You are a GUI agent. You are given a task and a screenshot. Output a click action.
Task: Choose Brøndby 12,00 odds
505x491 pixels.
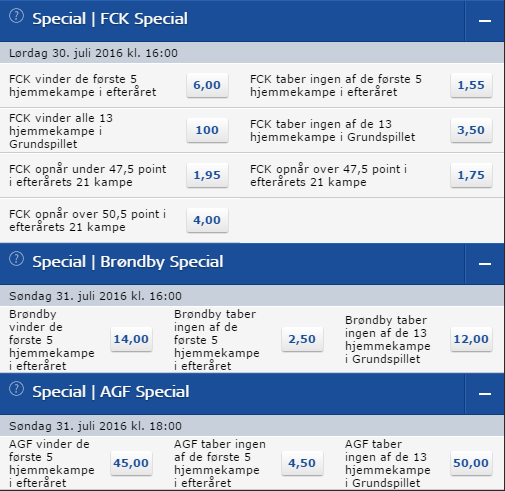point(471,339)
